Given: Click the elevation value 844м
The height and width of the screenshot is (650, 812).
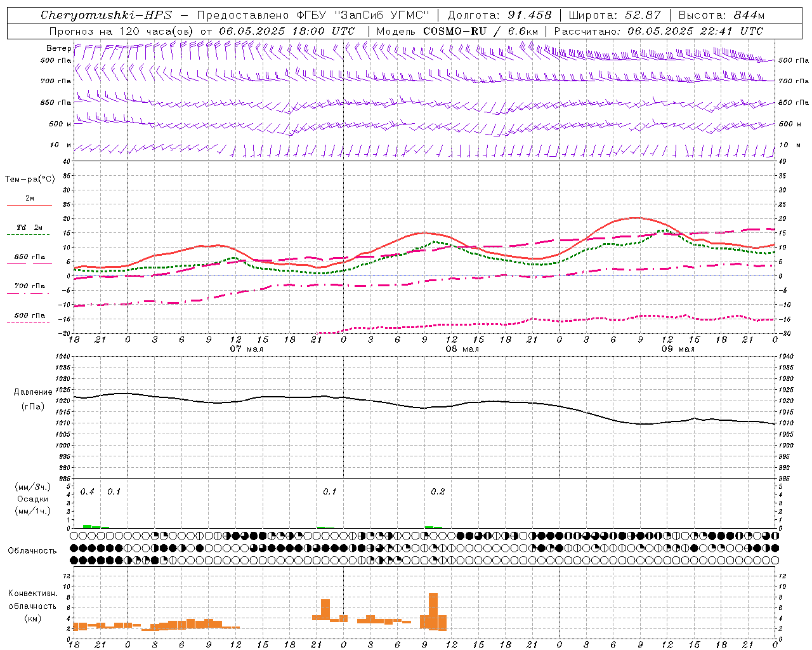Looking at the screenshot, I should coord(749,15).
